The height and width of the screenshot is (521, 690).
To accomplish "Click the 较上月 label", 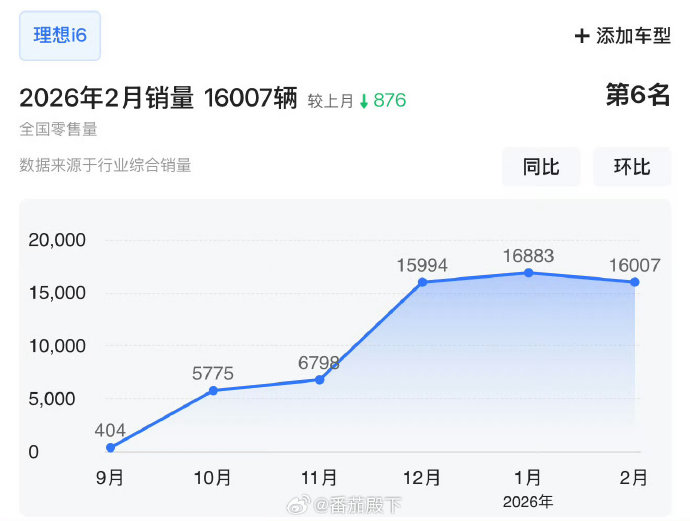I will pos(330,101).
